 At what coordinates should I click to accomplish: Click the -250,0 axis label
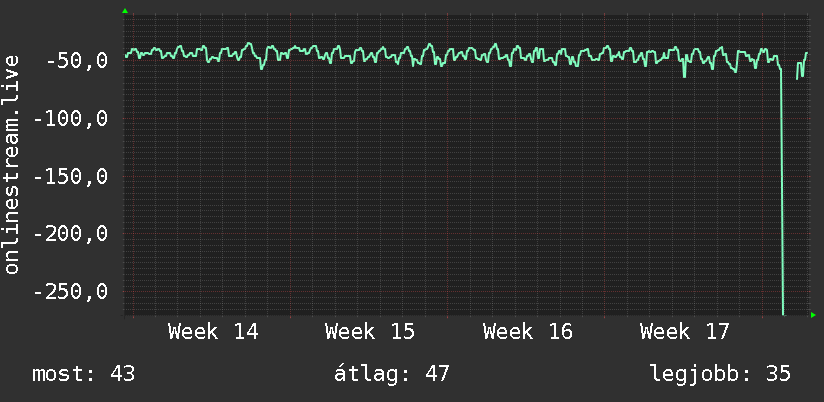[x=70, y=292]
